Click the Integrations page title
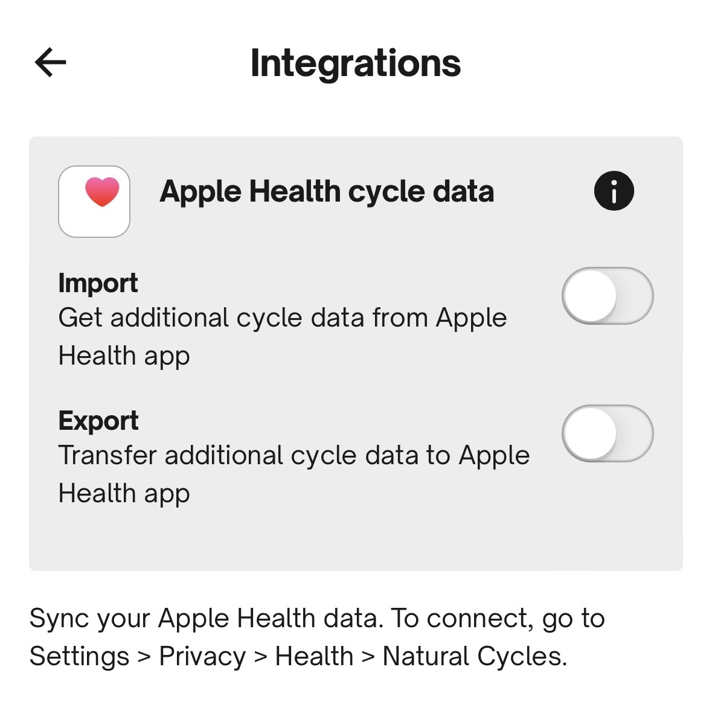712x728 pixels. [355, 63]
